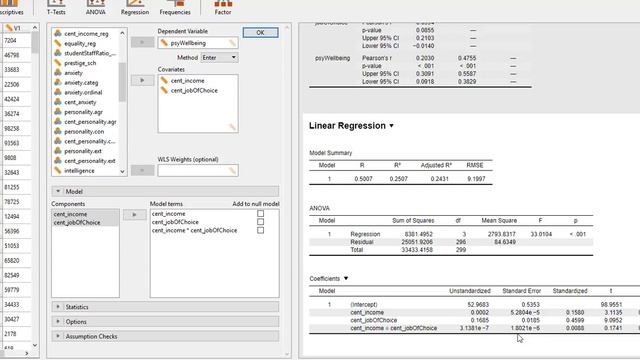
Task: Click the icon beside personality.con
Action: pyautogui.click(x=58, y=131)
